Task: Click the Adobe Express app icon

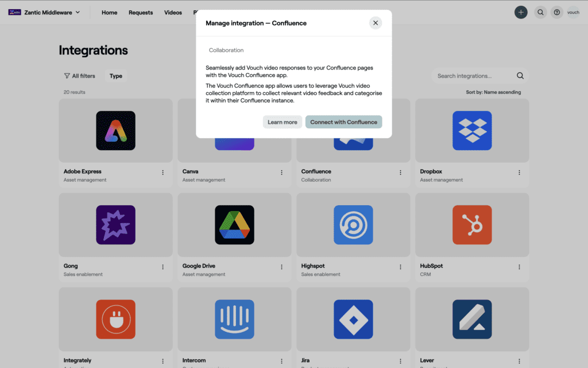Action: click(x=115, y=131)
